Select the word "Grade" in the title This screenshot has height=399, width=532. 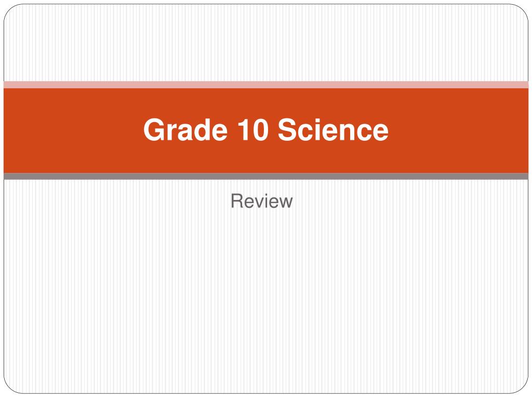pyautogui.click(x=185, y=129)
